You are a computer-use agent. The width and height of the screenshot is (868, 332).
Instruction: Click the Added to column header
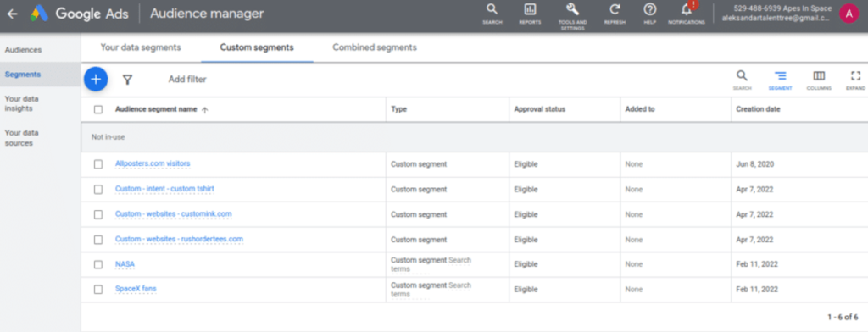(x=640, y=109)
